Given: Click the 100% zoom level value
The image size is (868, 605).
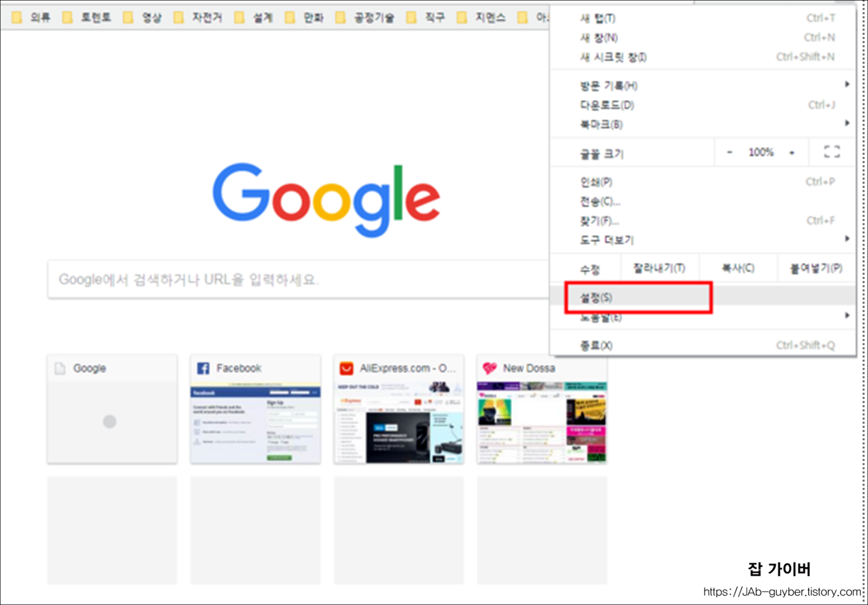Looking at the screenshot, I should (x=761, y=152).
